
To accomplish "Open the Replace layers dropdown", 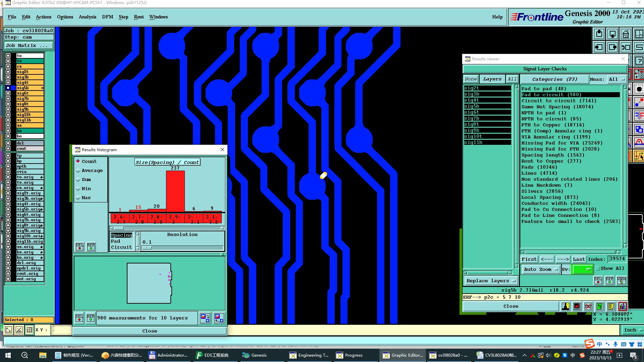I will (x=491, y=281).
